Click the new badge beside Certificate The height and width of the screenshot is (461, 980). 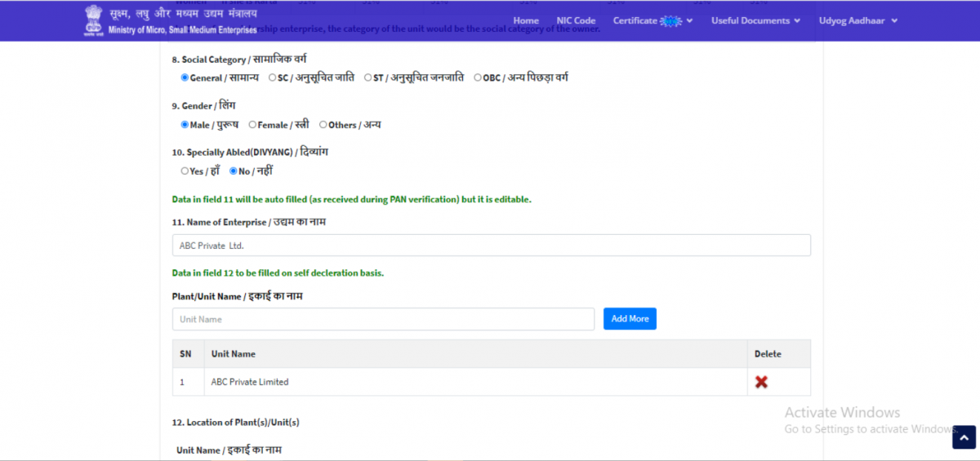671,20
